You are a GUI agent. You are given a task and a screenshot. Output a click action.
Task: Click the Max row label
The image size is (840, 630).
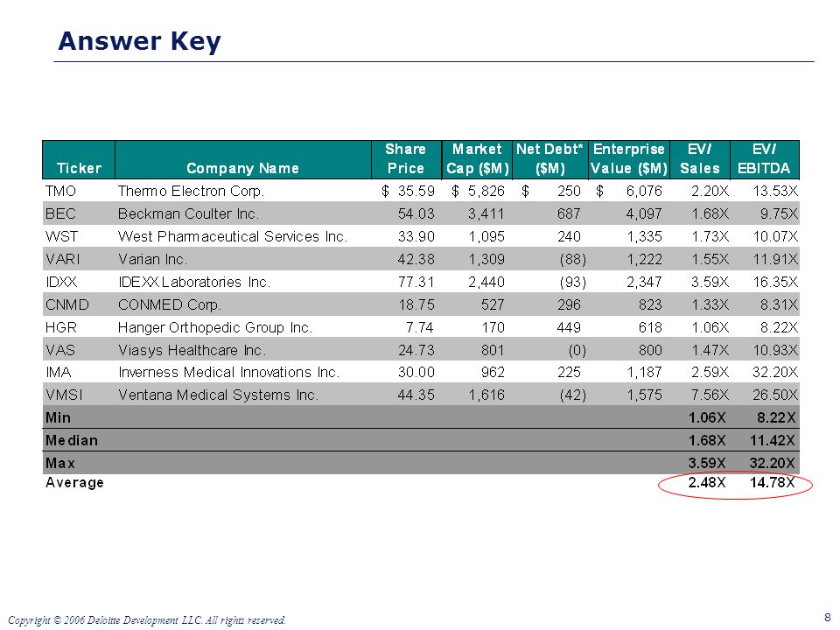(x=60, y=463)
